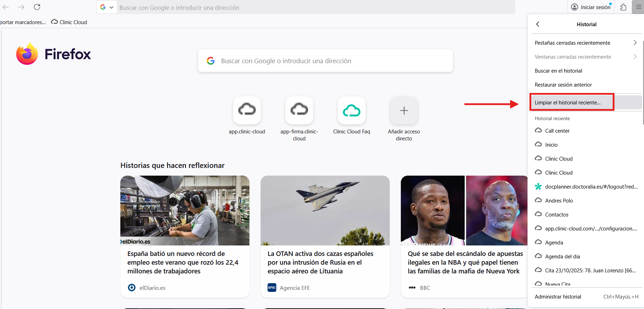Click the browser reload page icon
This screenshot has width=644, height=309.
(x=37, y=7)
